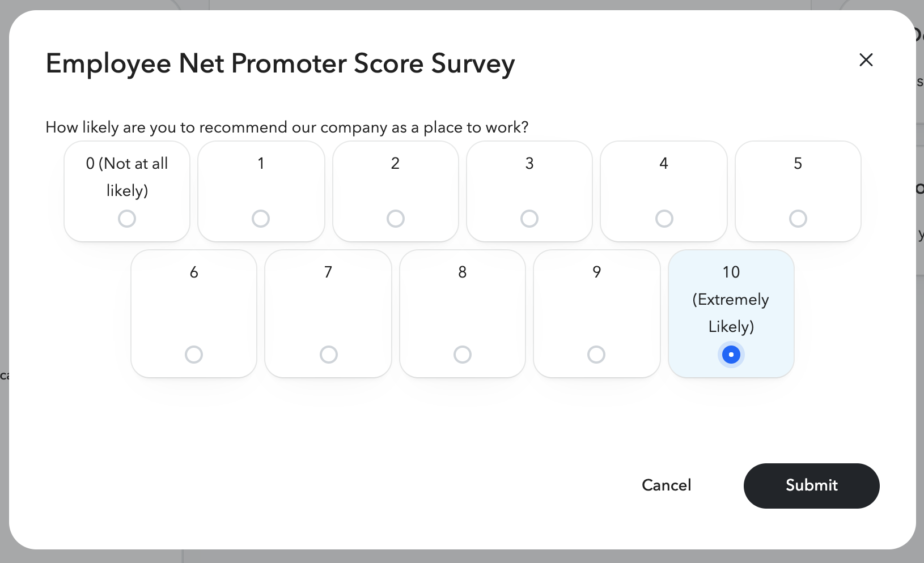Click the card labeled 7

[x=328, y=313]
